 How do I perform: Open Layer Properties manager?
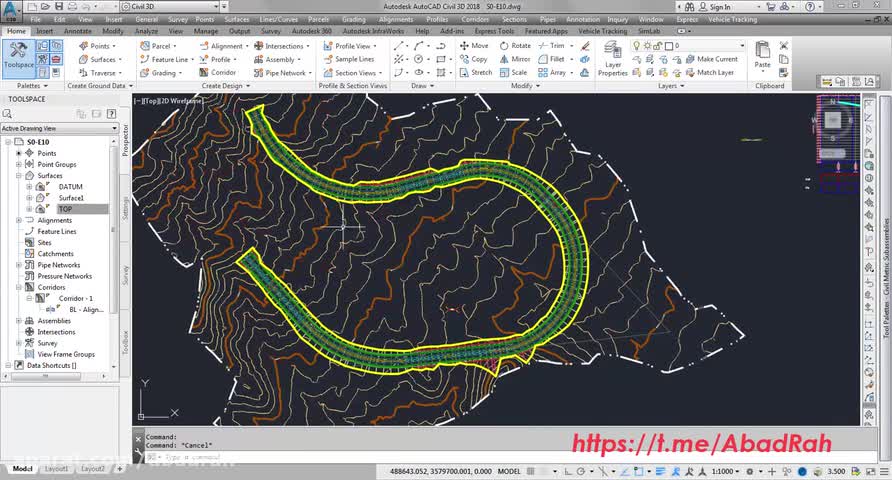coord(612,60)
